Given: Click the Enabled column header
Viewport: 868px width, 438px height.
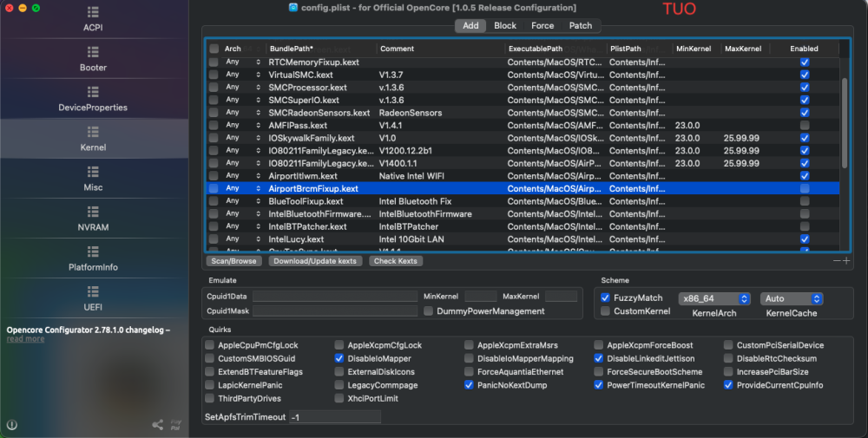Looking at the screenshot, I should point(804,49).
